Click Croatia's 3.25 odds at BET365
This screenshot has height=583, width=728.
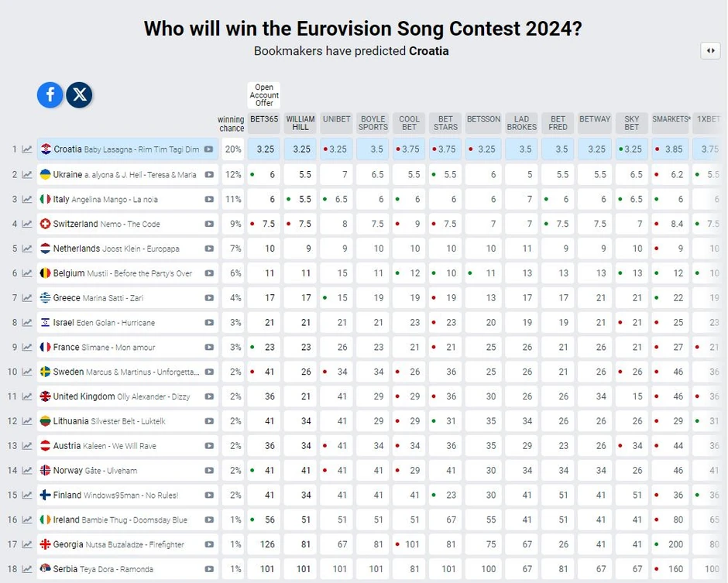coord(265,149)
